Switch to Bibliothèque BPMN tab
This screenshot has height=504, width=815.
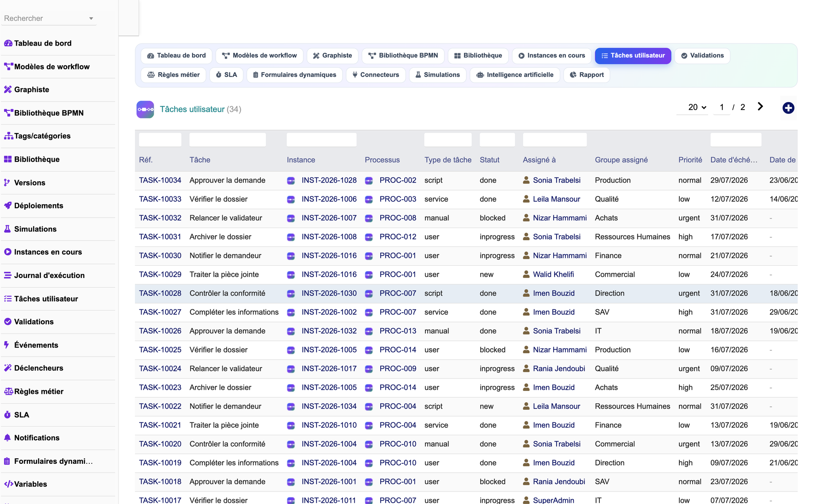403,56
